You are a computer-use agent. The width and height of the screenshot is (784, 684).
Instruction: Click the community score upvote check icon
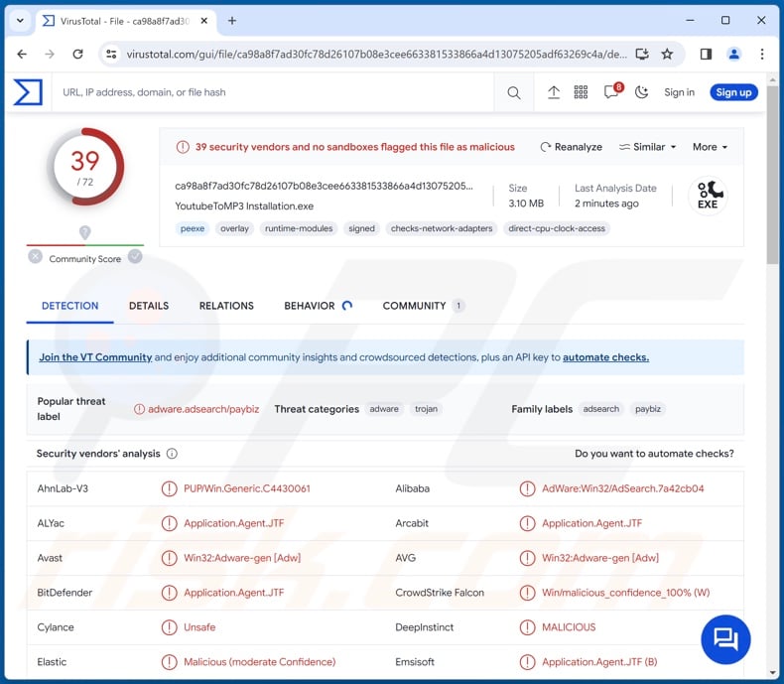135,256
